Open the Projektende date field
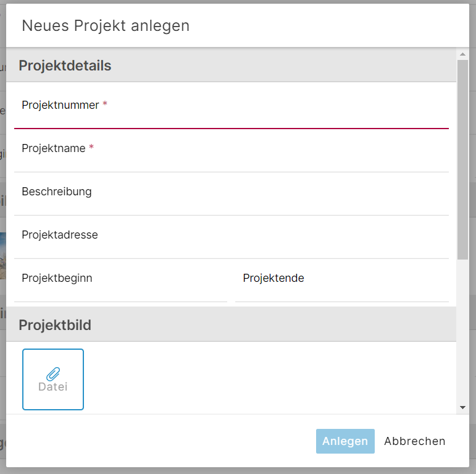 coord(342,281)
